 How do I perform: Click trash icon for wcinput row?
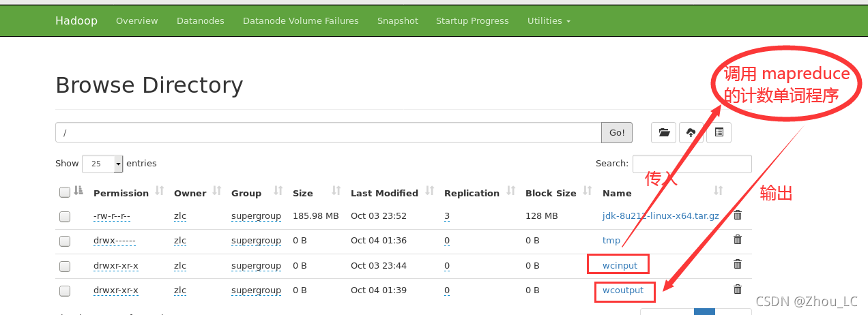[x=738, y=265]
